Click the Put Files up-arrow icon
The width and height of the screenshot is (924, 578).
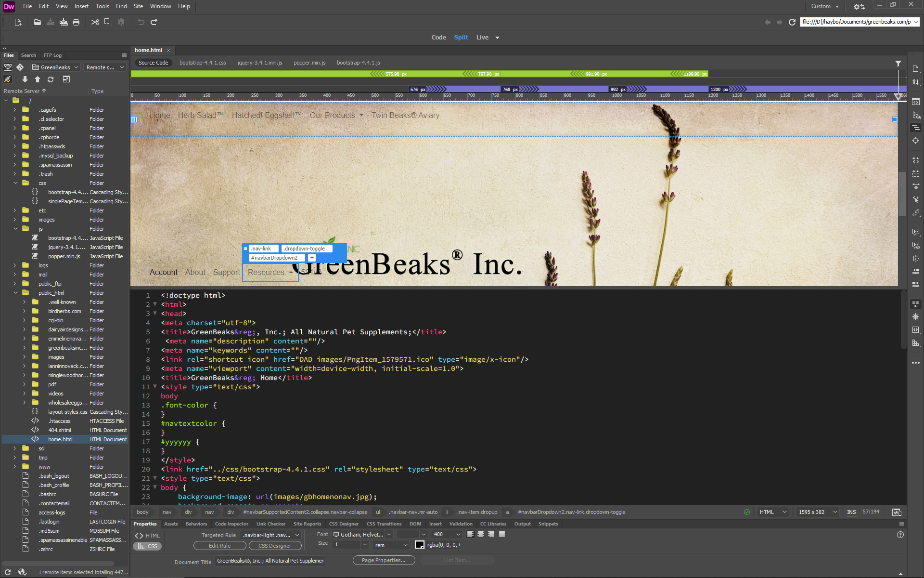pyautogui.click(x=38, y=79)
